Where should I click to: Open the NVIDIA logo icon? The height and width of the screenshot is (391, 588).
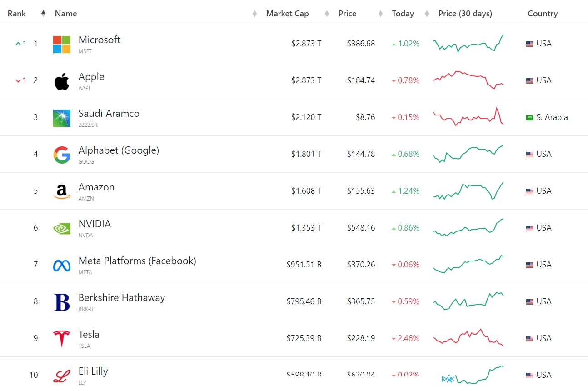click(62, 229)
